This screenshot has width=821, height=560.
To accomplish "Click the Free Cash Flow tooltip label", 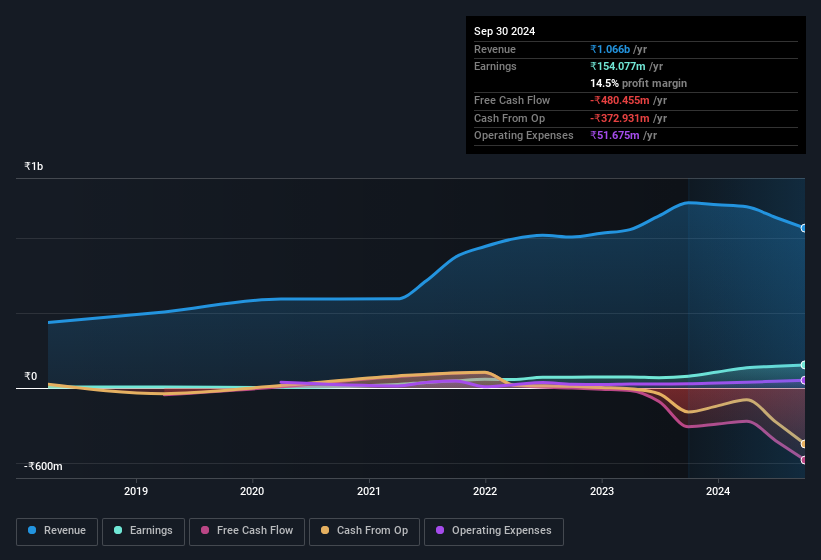I will [x=512, y=100].
